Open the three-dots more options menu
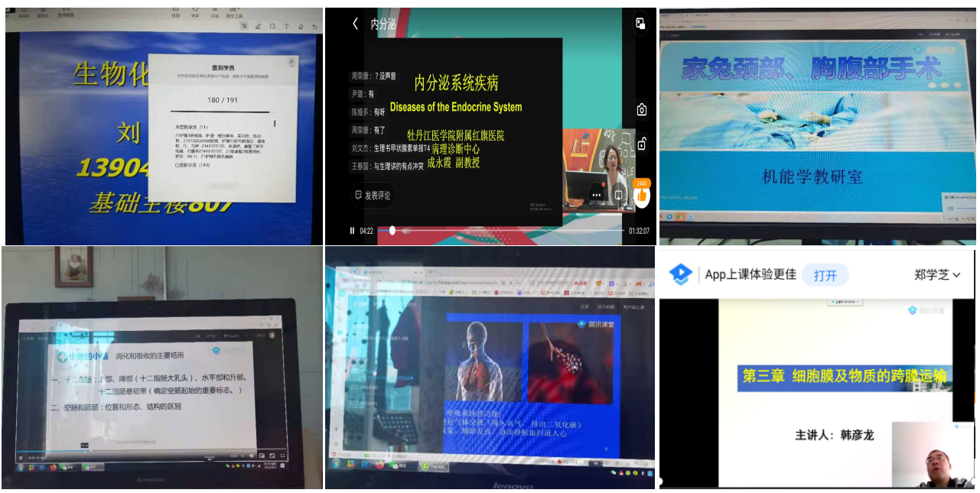This screenshot has height=493, width=980. (596, 195)
